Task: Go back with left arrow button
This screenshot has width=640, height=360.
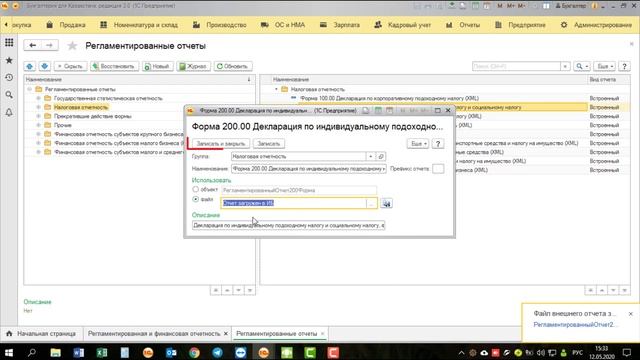Action: (x=33, y=45)
